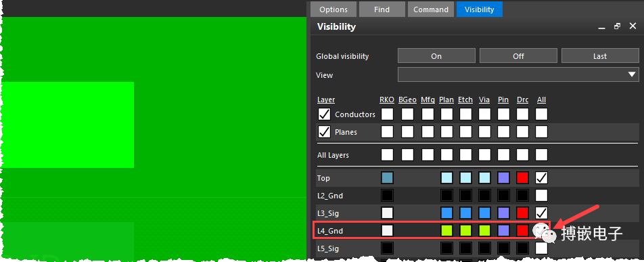Viewport: 644px width, 262px height.
Task: Select the Visibility tab
Action: pos(480,9)
